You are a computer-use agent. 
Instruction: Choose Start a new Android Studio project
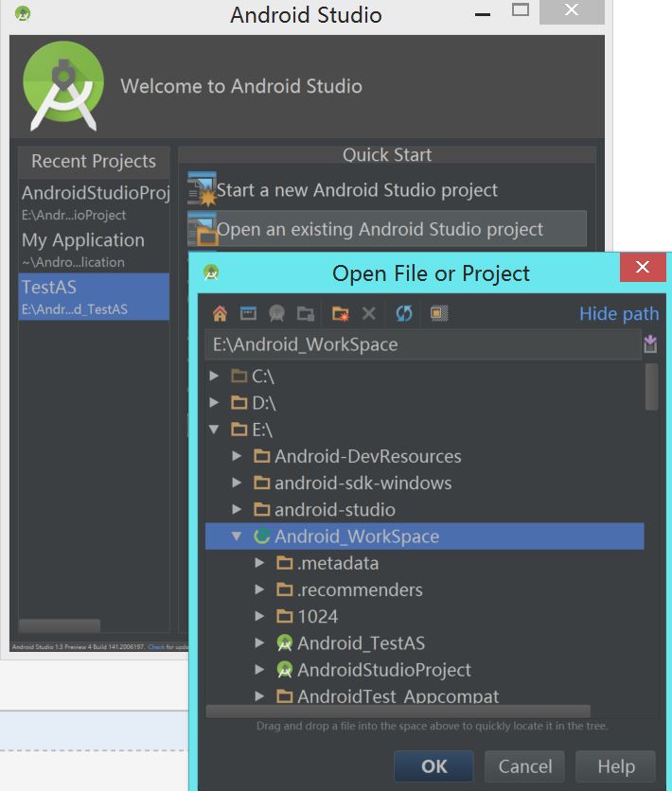(357, 190)
